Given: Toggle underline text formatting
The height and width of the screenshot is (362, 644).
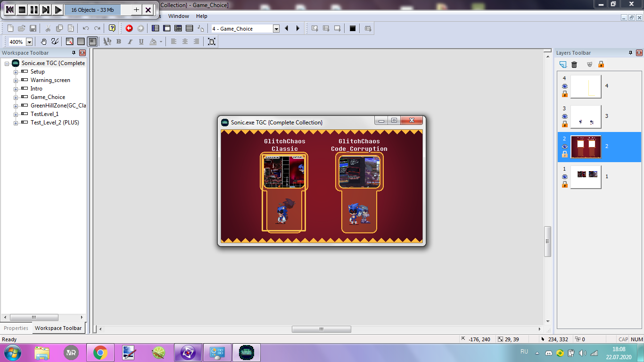Looking at the screenshot, I should [x=141, y=41].
